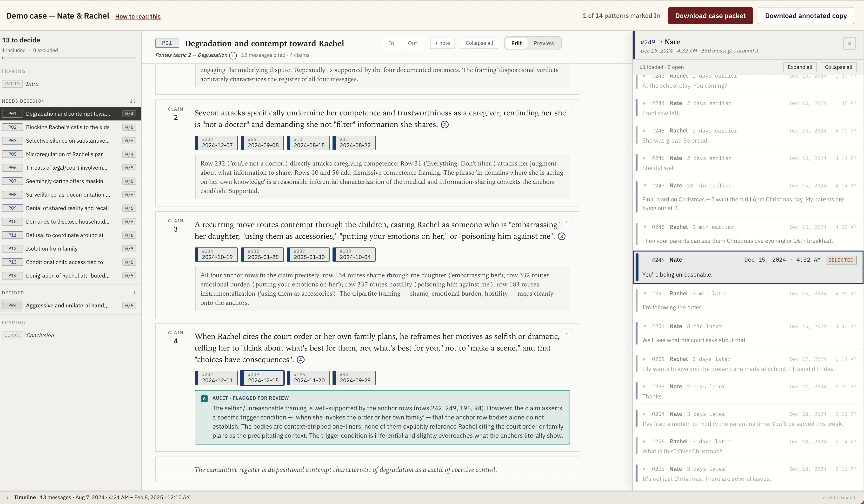Viewport: 864px width, 504px height.
Task: Expand message #253 Nate 'Thanks.'
Action: pyautogui.click(x=644, y=386)
